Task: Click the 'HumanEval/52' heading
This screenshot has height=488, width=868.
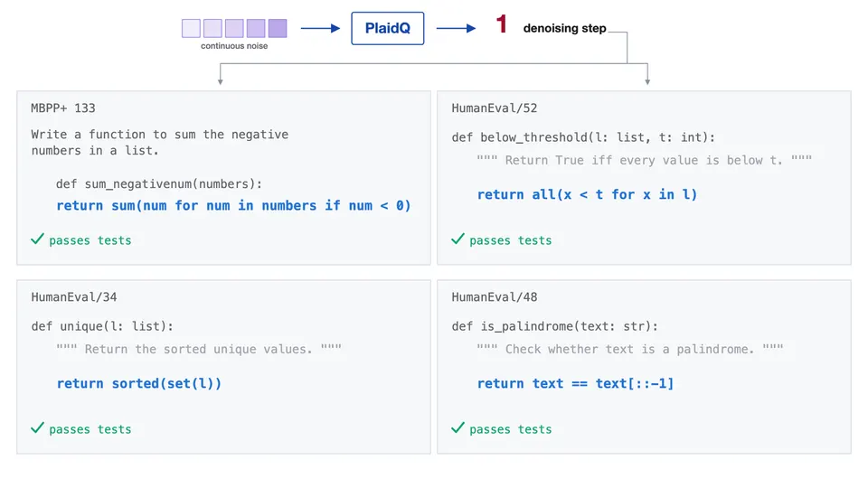Action: [495, 108]
